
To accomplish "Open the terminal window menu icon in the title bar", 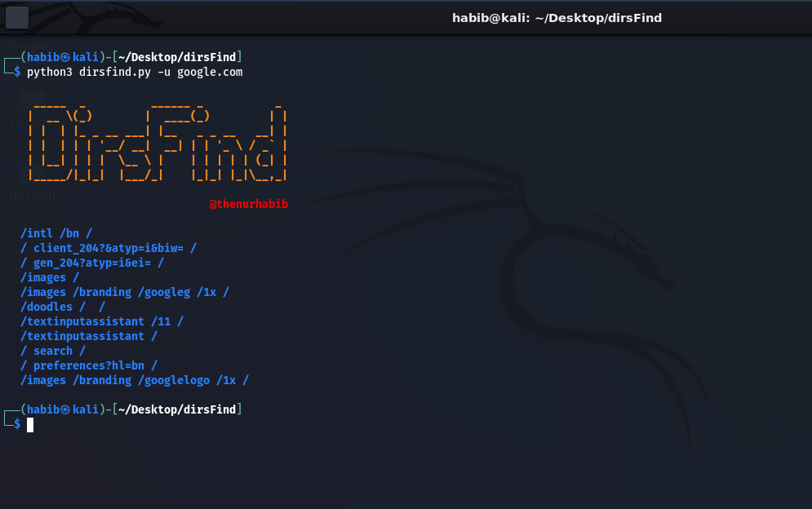I will click(x=17, y=18).
